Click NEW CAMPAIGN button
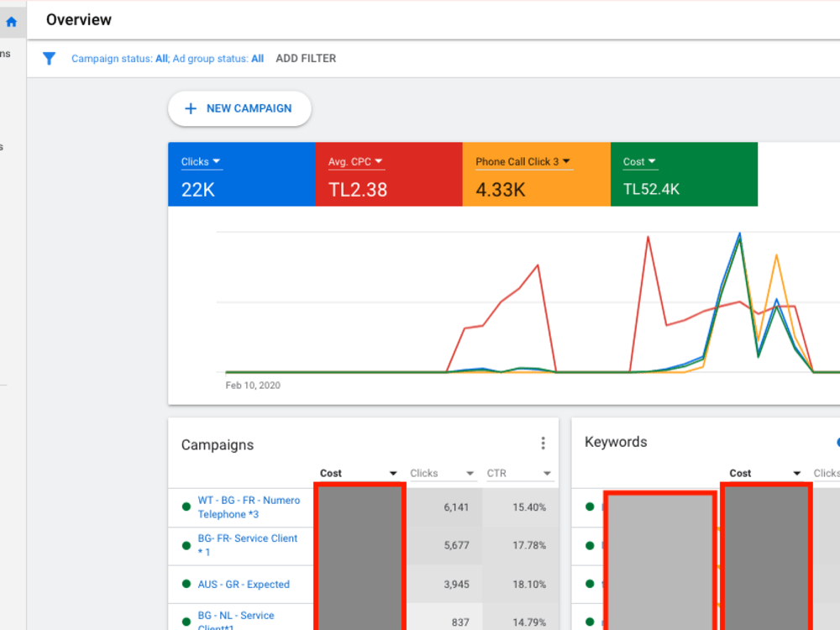Viewport: 840px width, 630px height. click(x=239, y=108)
